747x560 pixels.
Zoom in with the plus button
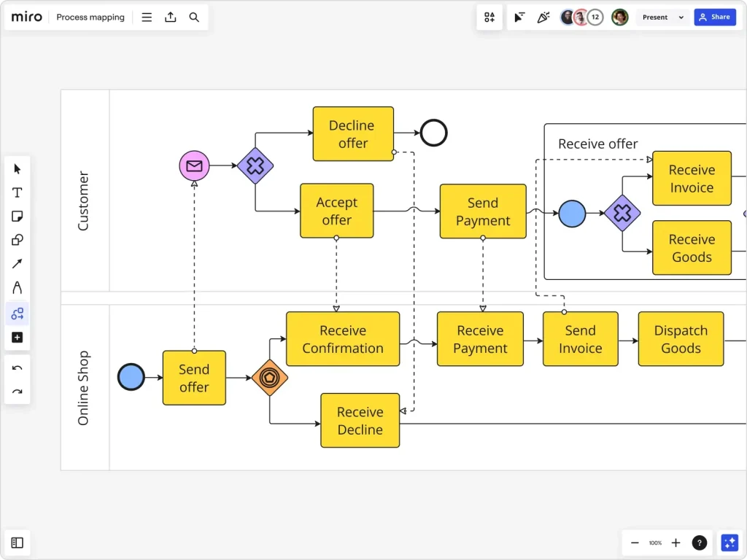(676, 542)
